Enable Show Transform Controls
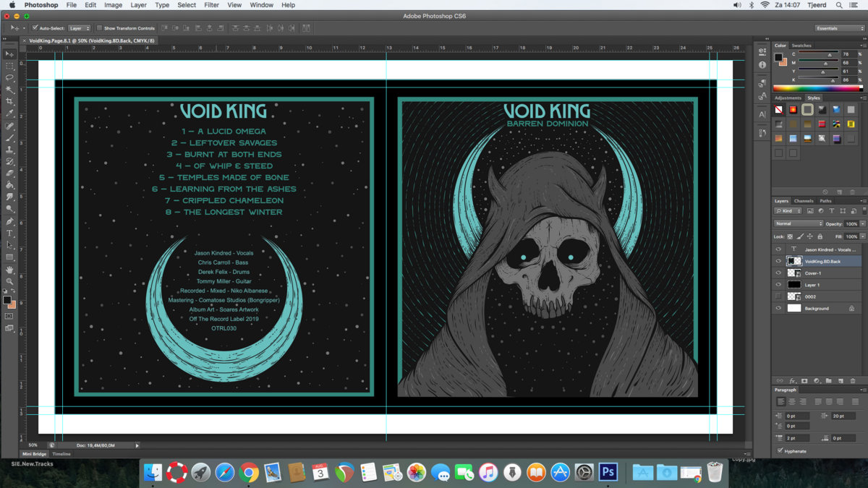Screen dimensions: 868x488 99,28
